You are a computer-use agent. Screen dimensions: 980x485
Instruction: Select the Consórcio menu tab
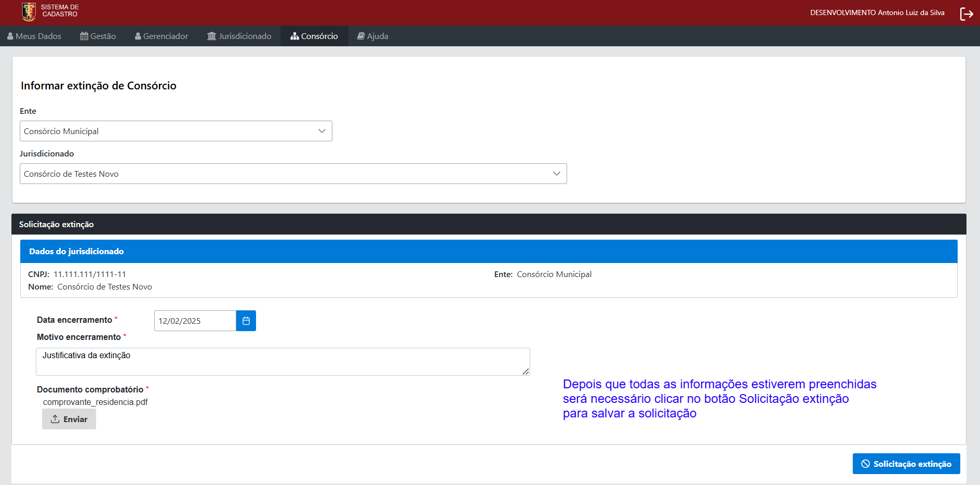(314, 36)
